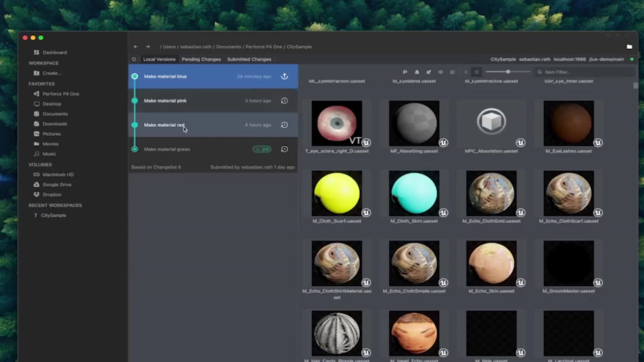
Task: Select the M_Echo_ClothScarf.uasset thumbnail
Action: [569, 193]
